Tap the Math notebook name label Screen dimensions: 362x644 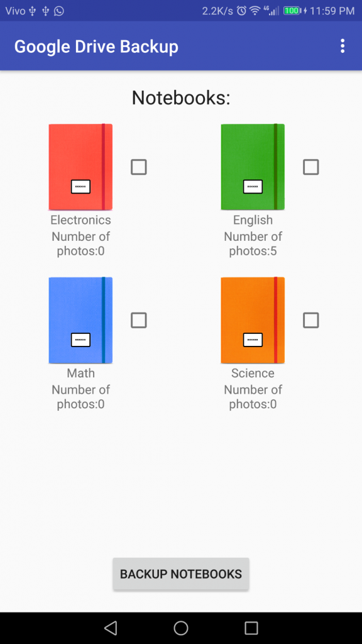point(80,373)
